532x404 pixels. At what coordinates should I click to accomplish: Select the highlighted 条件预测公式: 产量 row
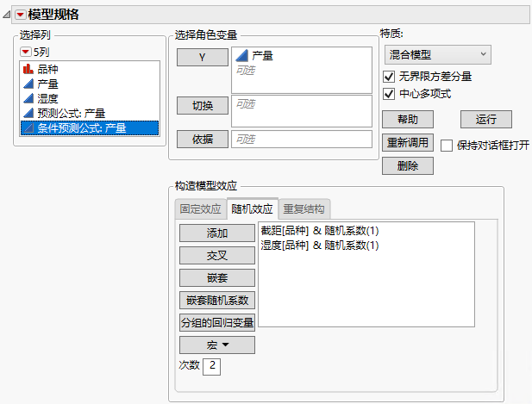tap(90, 128)
